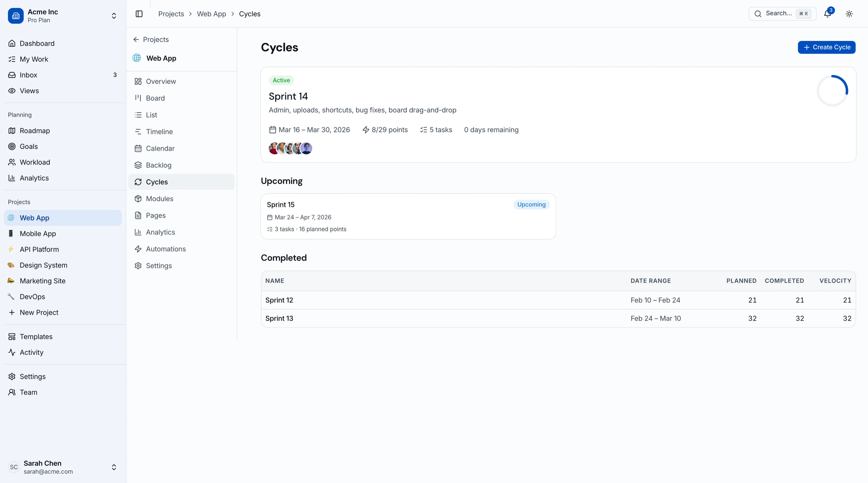Image resolution: width=868 pixels, height=483 pixels.
Task: Toggle the sidebar panel icon
Action: 139,14
